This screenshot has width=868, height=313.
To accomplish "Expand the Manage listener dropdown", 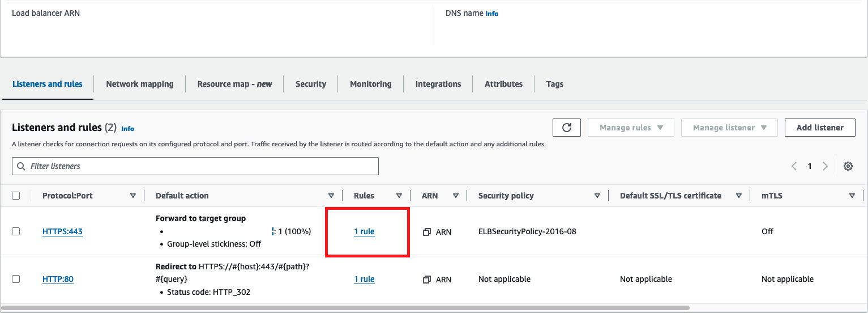I will click(729, 128).
